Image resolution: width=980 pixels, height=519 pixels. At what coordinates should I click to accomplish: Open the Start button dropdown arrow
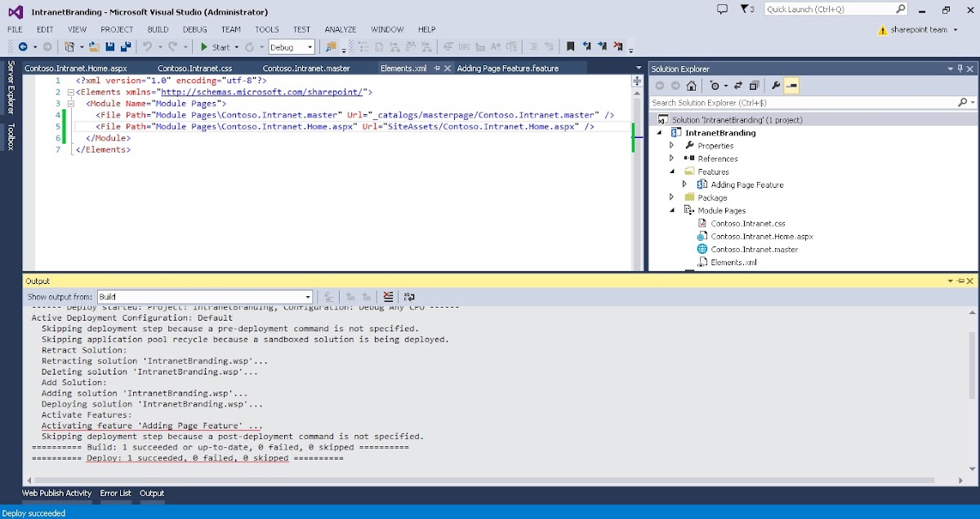click(x=237, y=47)
